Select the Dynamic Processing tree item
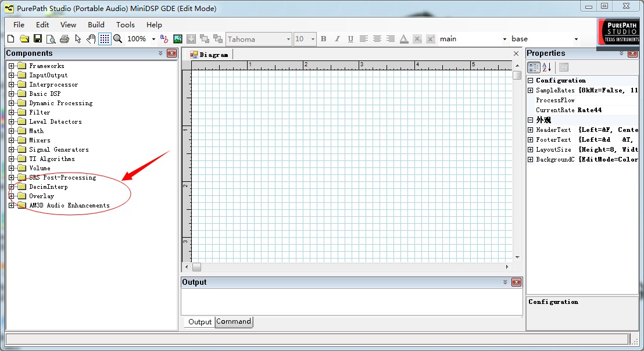This screenshot has width=644, height=351. point(61,103)
